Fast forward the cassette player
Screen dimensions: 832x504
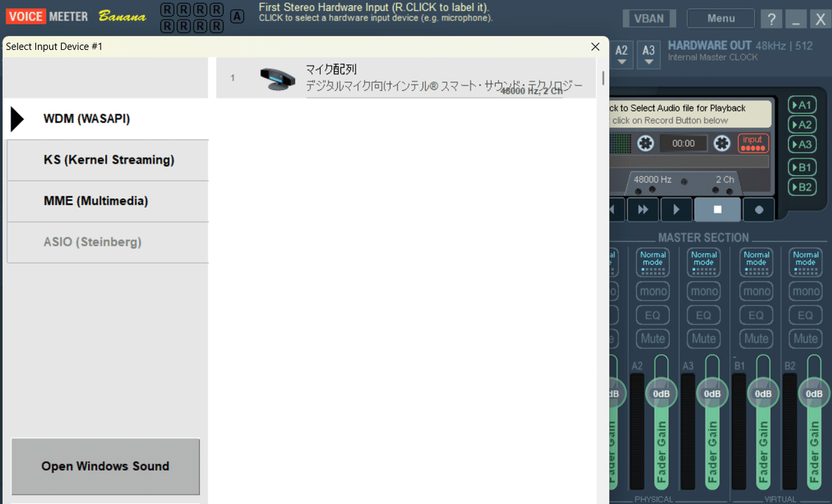(x=643, y=209)
